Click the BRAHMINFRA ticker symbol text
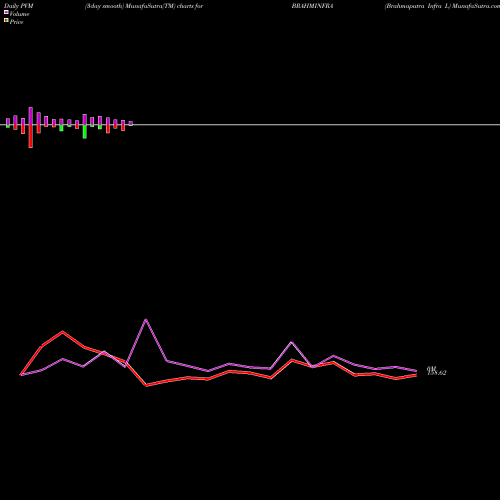The width and height of the screenshot is (500, 500). (313, 6)
